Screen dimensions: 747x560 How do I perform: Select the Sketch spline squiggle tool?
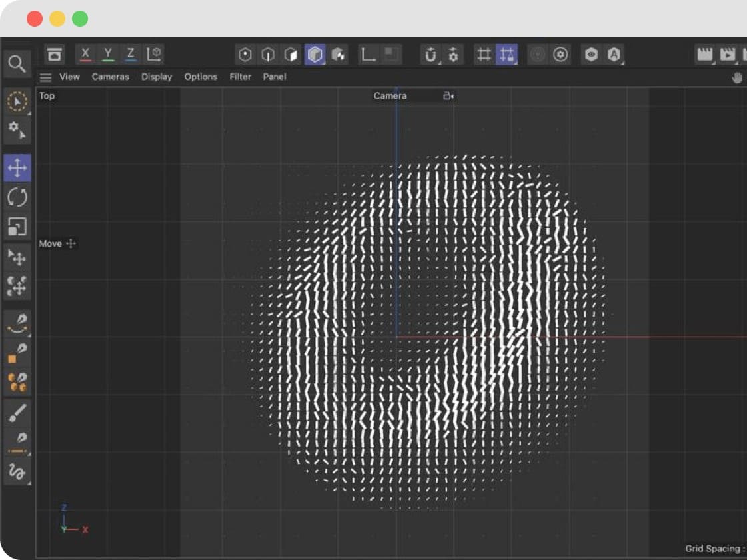pyautogui.click(x=17, y=472)
